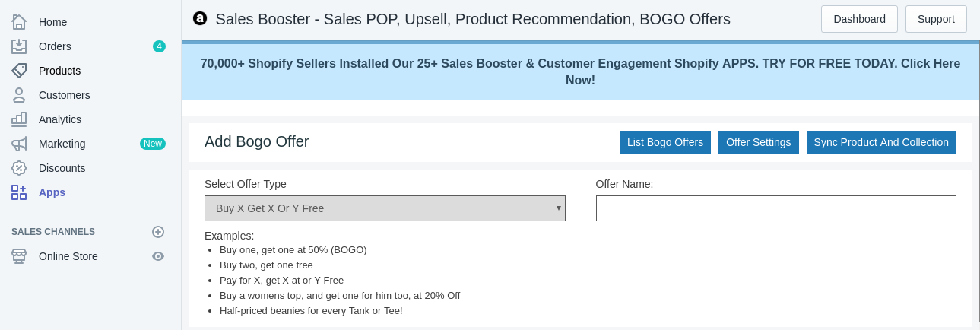Click List Bogo Offers button

point(665,142)
